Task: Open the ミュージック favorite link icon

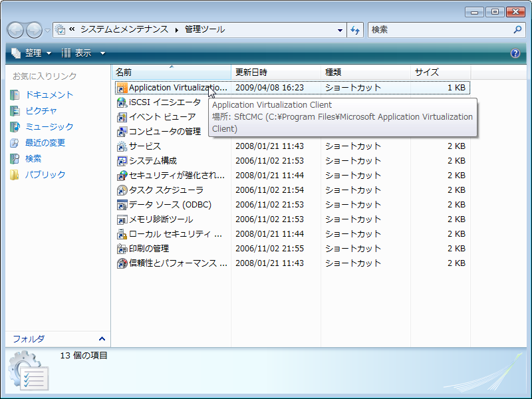Action: tap(15, 127)
